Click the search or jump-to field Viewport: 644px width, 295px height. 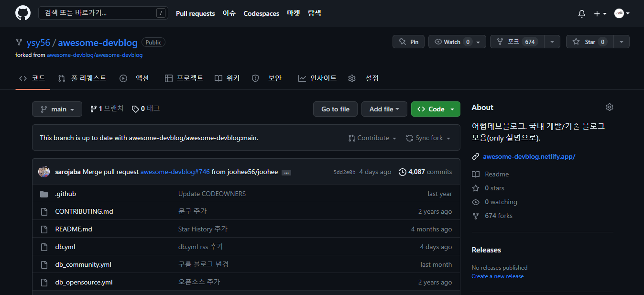point(103,13)
